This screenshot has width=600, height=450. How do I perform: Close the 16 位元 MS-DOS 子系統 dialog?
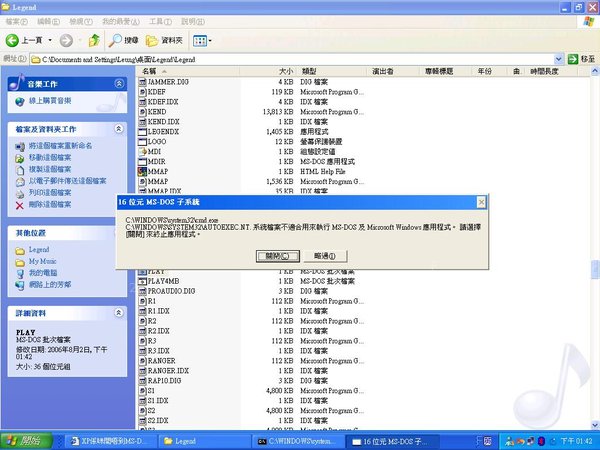pos(481,202)
